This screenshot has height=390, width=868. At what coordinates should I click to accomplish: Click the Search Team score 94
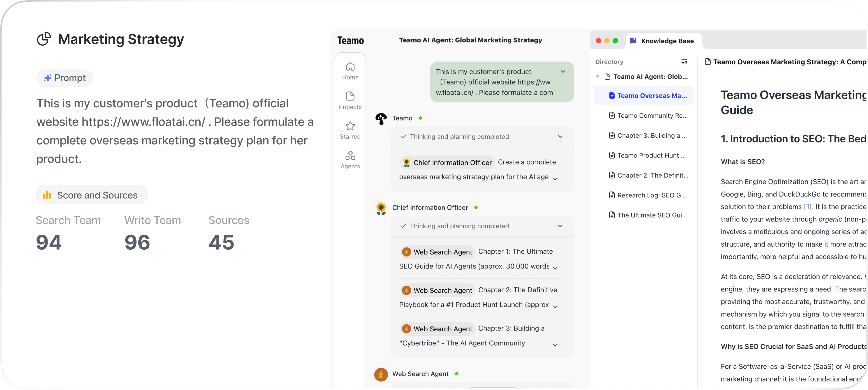coord(49,242)
